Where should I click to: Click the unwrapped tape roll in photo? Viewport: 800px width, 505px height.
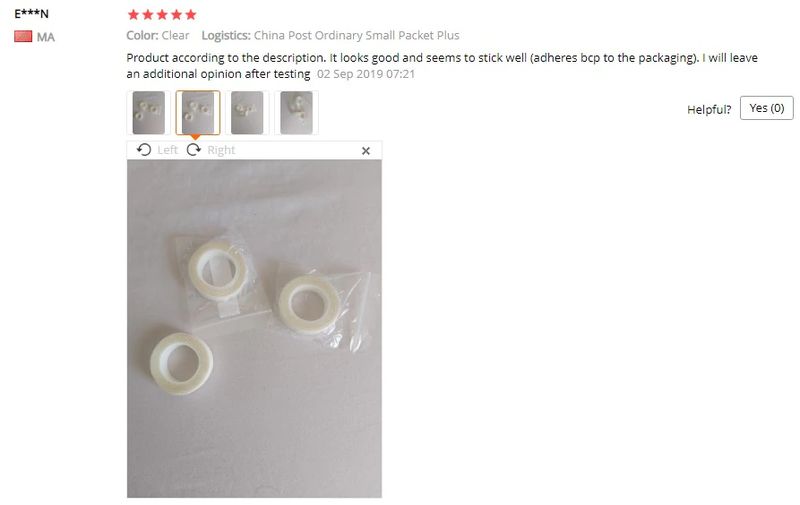pyautogui.click(x=181, y=363)
